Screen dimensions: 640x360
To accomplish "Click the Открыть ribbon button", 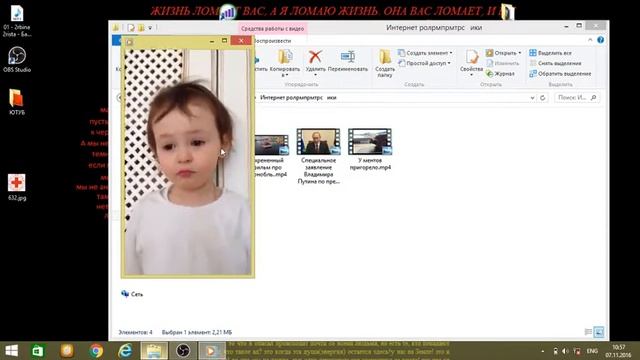I will tap(503, 53).
